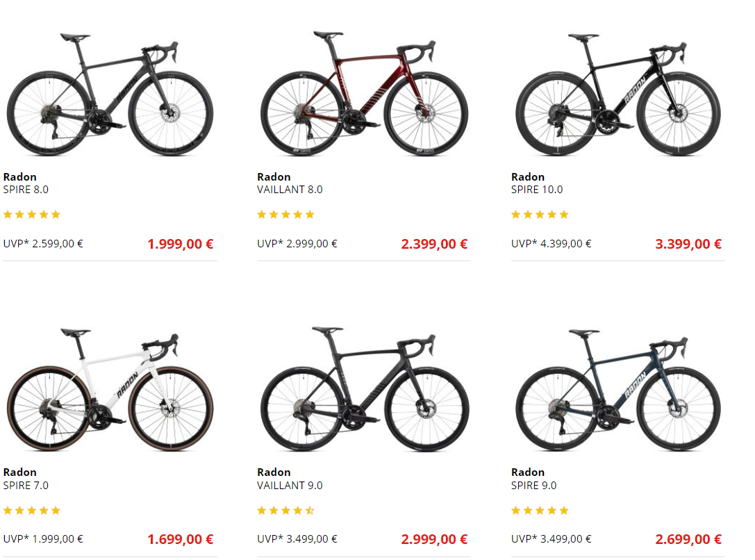The height and width of the screenshot is (560, 755).
Task: Open reviews via Vaillant 8.0 star rating
Action: pyautogui.click(x=286, y=215)
